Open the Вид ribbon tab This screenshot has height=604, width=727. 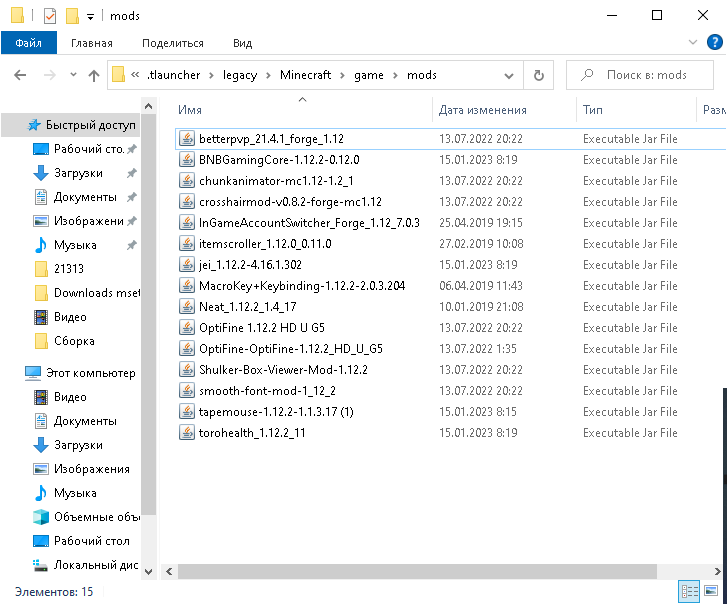click(x=242, y=43)
